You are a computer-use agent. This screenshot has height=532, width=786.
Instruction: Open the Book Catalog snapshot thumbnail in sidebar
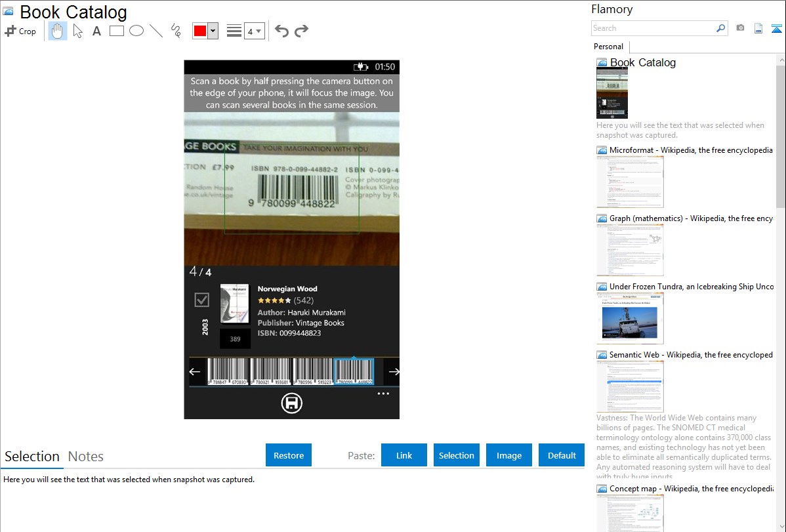click(612, 93)
